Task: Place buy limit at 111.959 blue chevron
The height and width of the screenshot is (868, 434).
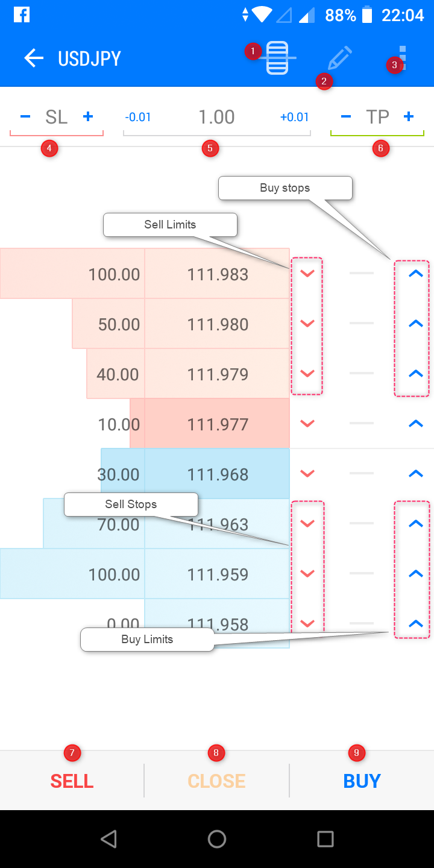Action: tap(416, 574)
